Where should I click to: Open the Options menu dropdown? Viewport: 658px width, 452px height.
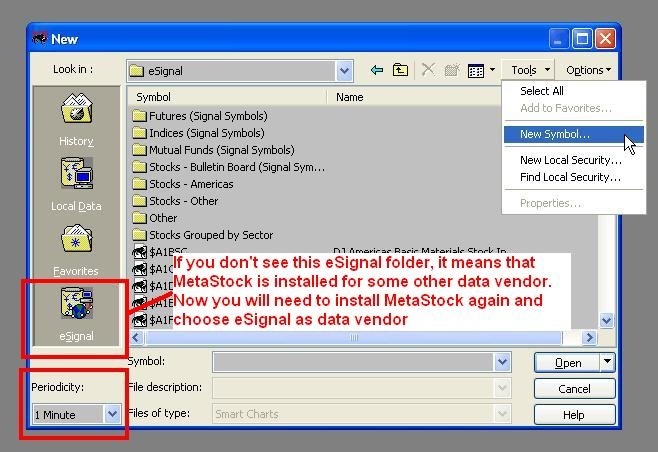588,70
